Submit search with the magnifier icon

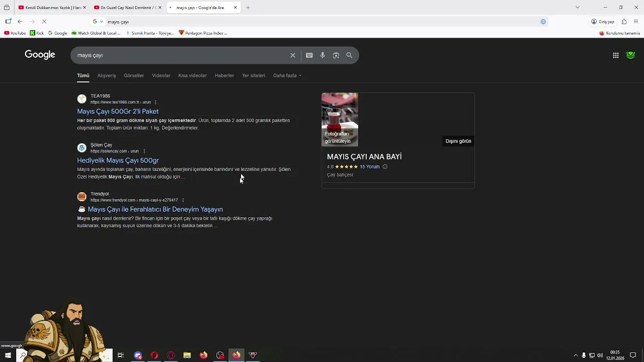[x=349, y=55]
